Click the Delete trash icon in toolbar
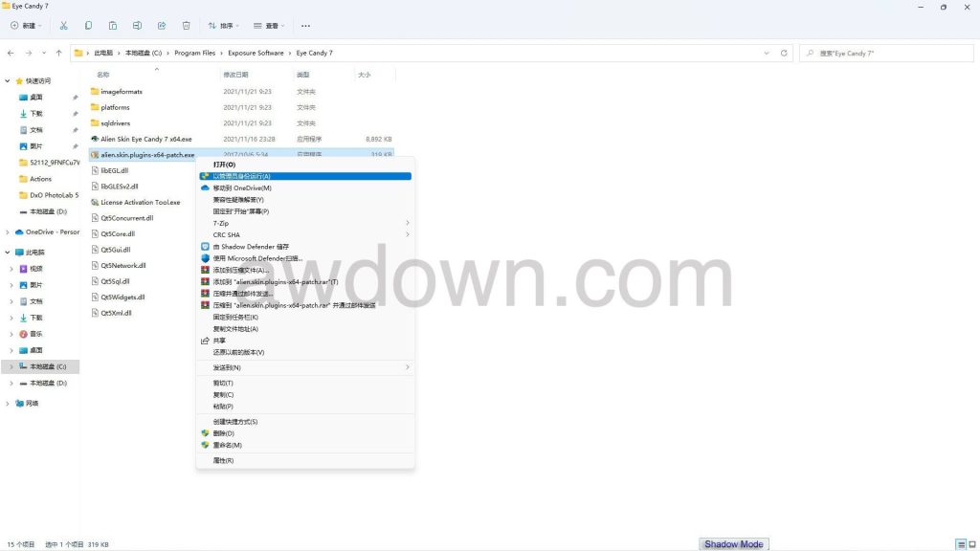The height and width of the screenshot is (551, 980). click(x=186, y=26)
